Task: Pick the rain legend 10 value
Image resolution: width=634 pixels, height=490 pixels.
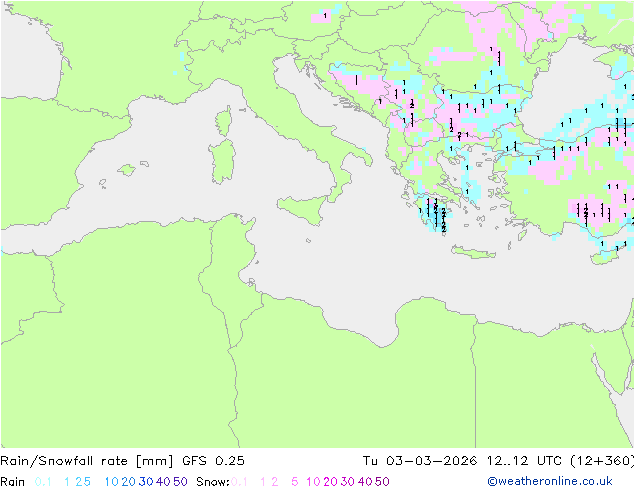Action: click(x=111, y=482)
